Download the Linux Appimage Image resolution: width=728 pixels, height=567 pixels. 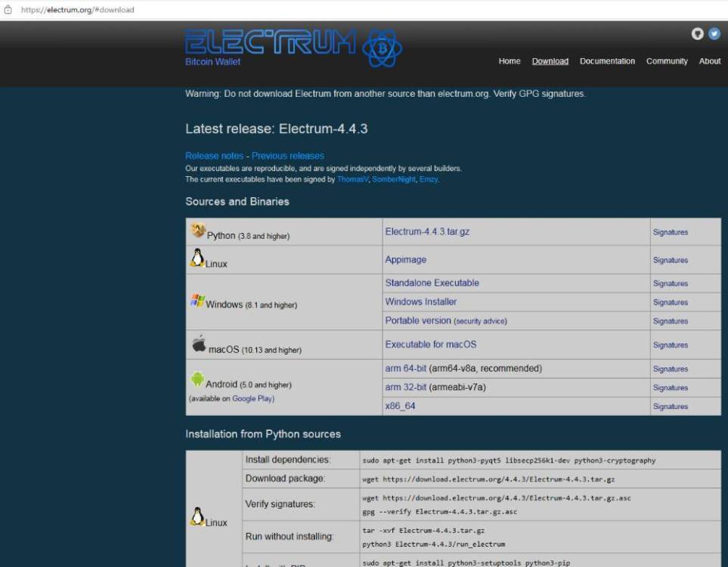click(405, 259)
